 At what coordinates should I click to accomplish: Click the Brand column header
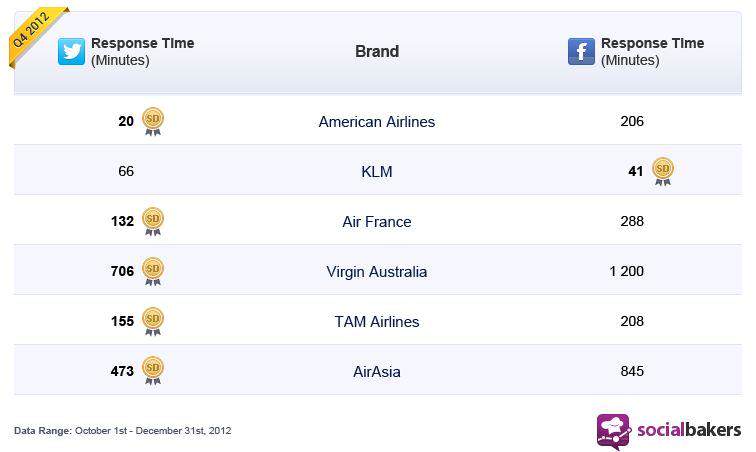coord(377,51)
